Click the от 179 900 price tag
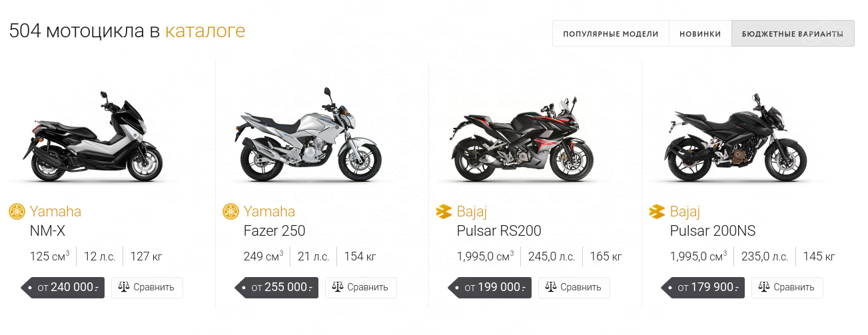This screenshot has height=335, width=868. click(x=705, y=288)
